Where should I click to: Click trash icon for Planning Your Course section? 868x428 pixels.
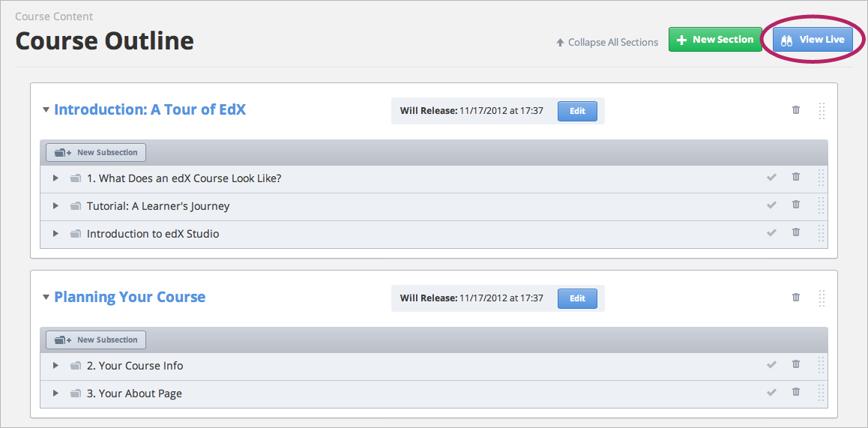click(x=796, y=298)
